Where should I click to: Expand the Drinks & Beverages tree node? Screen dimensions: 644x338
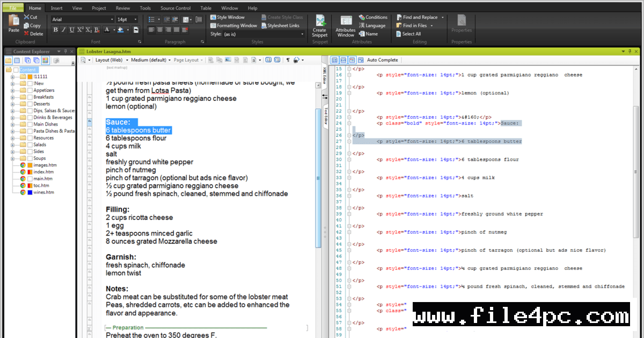pyautogui.click(x=12, y=117)
